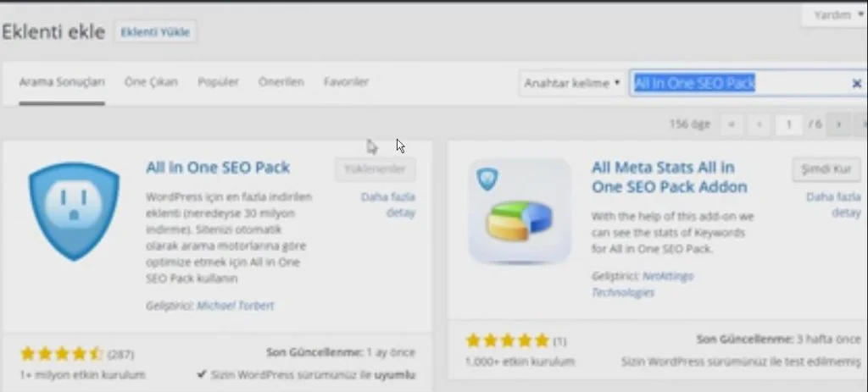This screenshot has width=868, height=392.
Task: Click the All Meta Stats pie chart icon
Action: click(519, 212)
